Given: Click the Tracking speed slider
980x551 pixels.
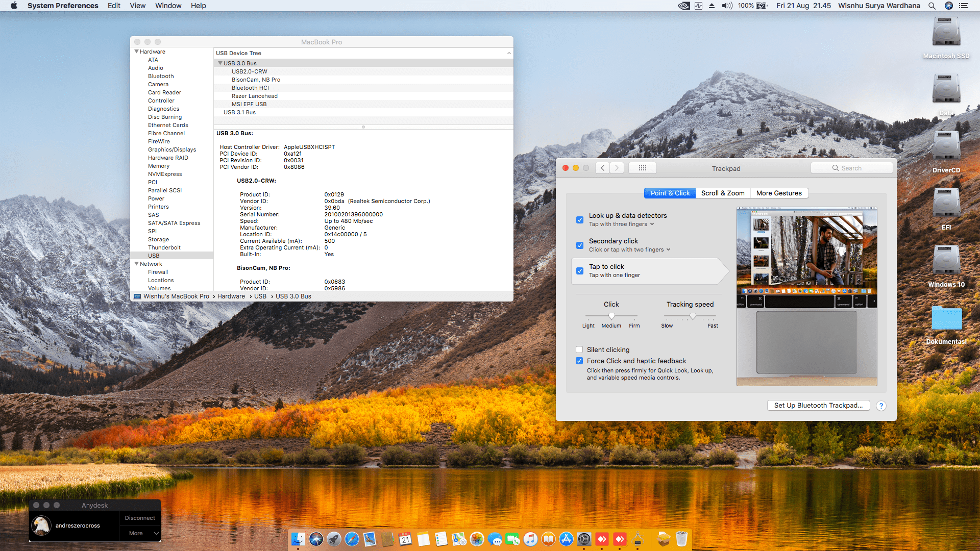Looking at the screenshot, I should (693, 316).
